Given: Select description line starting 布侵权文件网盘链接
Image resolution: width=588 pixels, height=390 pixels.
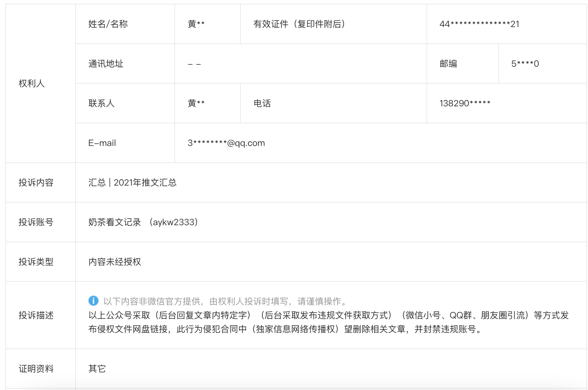Looking at the screenshot, I should point(285,329).
